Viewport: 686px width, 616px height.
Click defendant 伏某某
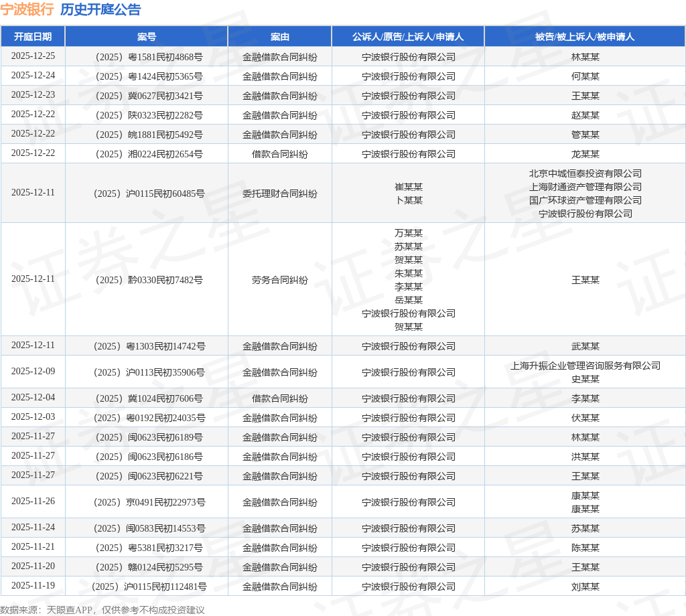pyautogui.click(x=586, y=418)
